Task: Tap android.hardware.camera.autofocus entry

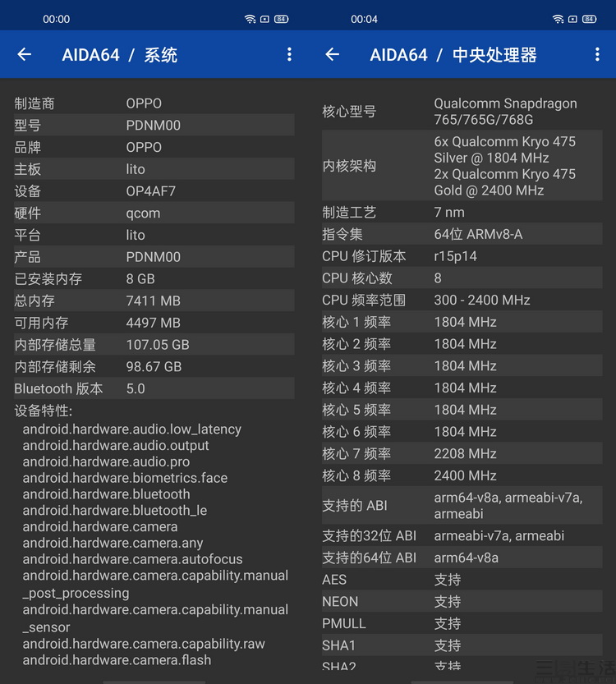Action: (x=132, y=559)
